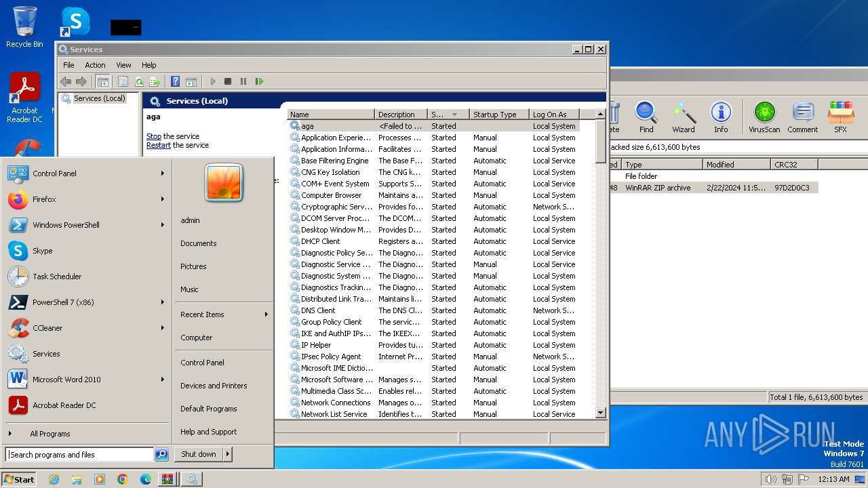Expand Microsoft Word 2010 recent list arrow
The image size is (868, 488).
point(163,380)
